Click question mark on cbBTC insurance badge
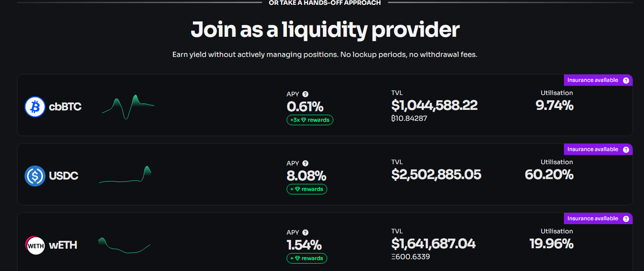 [x=626, y=81]
